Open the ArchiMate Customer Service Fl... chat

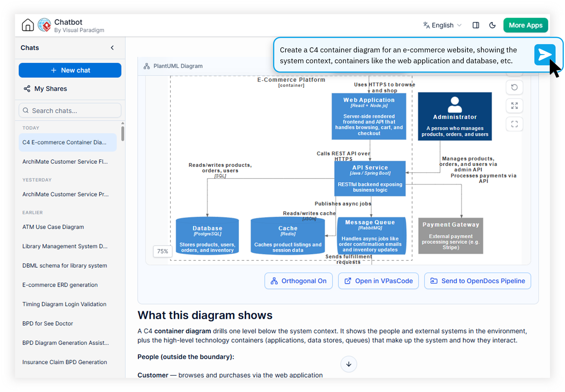(x=65, y=162)
